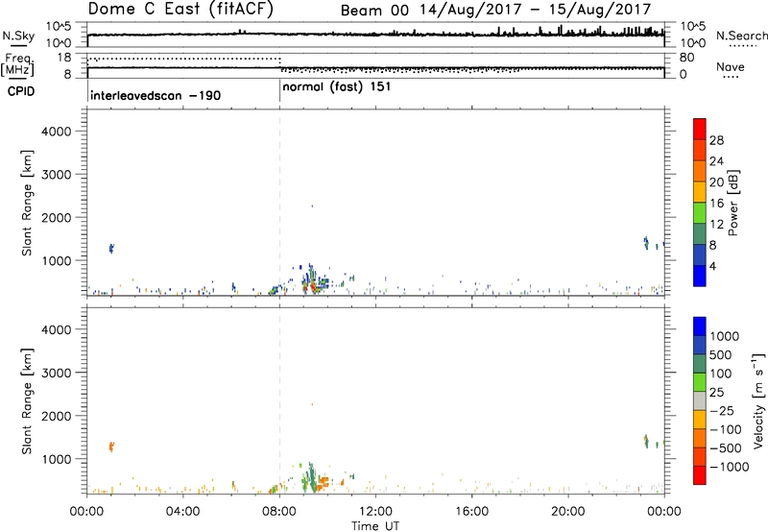768x532 pixels.
Task: Click the 'CPID' row label
Action: (21, 91)
